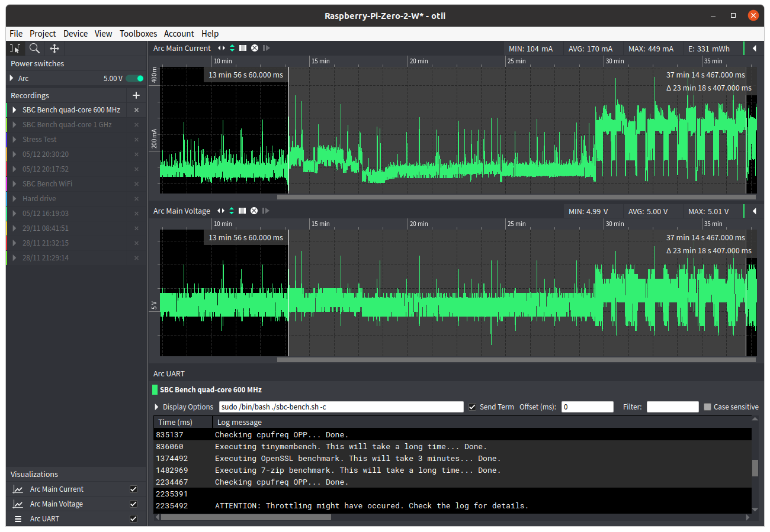Close Arc Main Voltage graph with circled X

click(x=255, y=211)
